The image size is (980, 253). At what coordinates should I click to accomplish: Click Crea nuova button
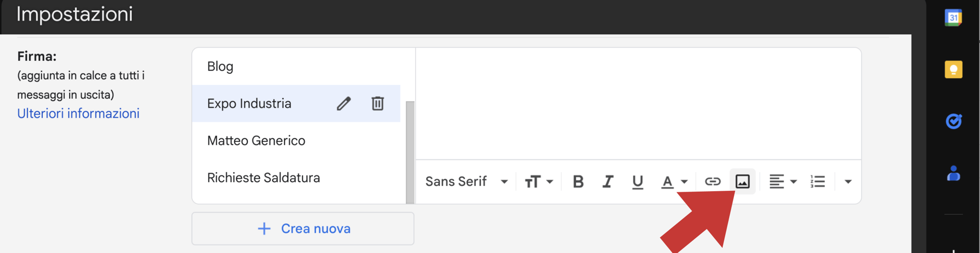(303, 228)
